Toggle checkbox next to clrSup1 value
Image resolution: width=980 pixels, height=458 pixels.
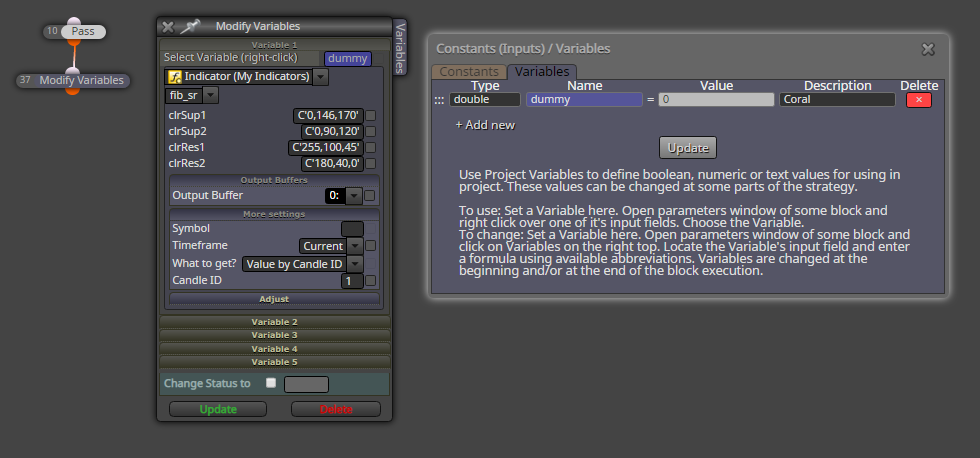pos(371,115)
